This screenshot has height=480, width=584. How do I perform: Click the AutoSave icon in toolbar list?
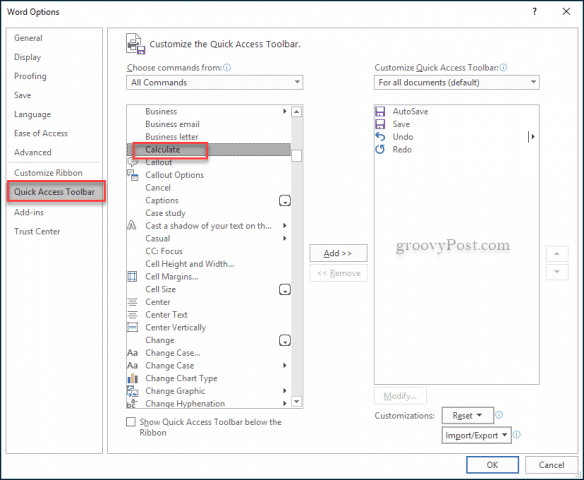380,111
